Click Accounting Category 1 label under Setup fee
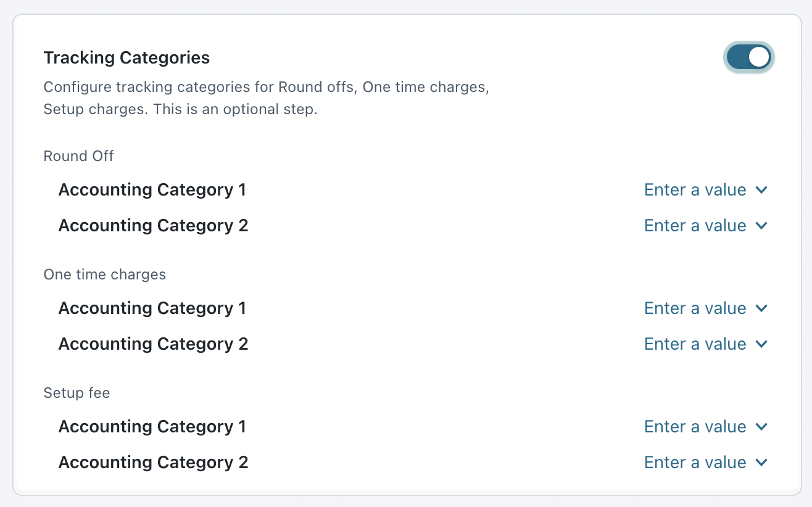This screenshot has height=507, width=812. click(152, 427)
